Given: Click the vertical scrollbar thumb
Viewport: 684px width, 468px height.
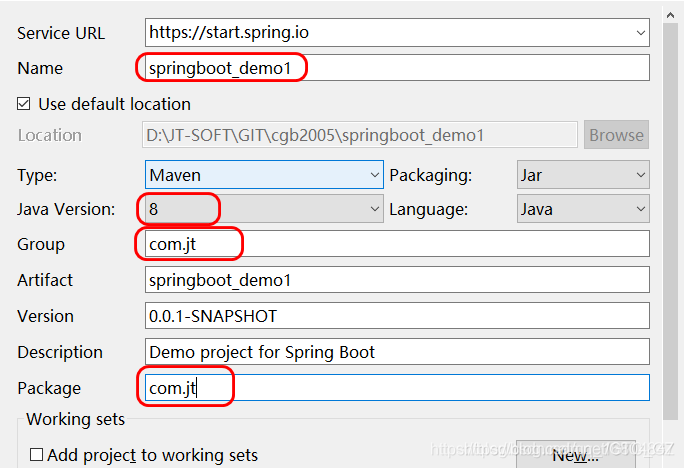Looking at the screenshot, I should coord(671,222).
